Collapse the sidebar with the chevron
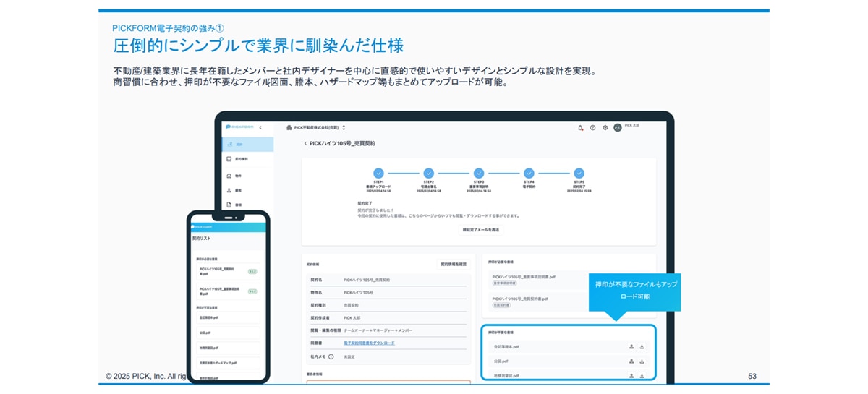Viewport: 868px width, 394px height. pos(260,127)
